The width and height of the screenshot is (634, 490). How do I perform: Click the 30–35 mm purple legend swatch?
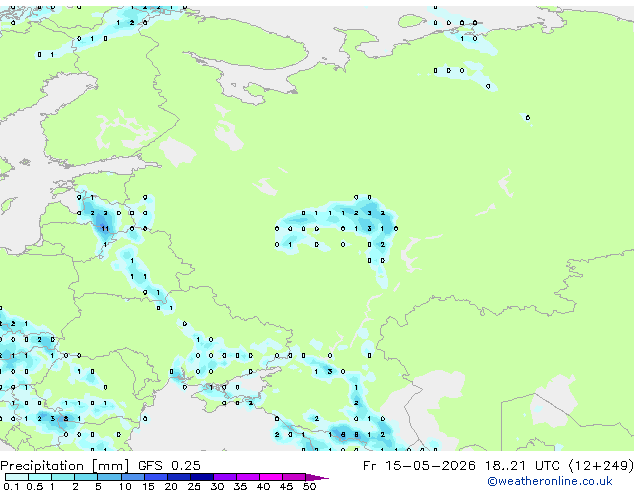225,477
